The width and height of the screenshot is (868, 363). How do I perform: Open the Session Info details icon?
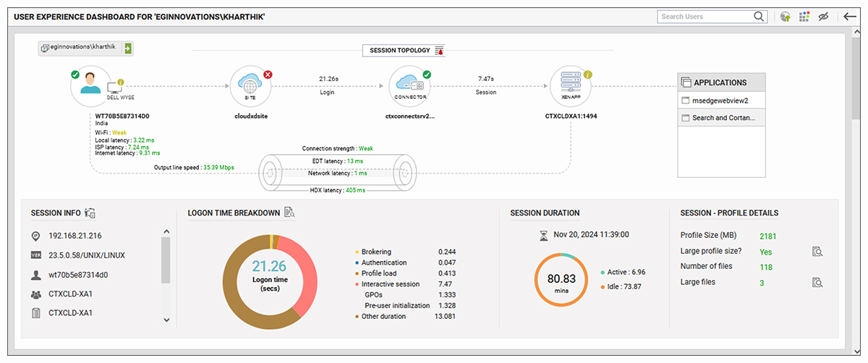pos(90,213)
